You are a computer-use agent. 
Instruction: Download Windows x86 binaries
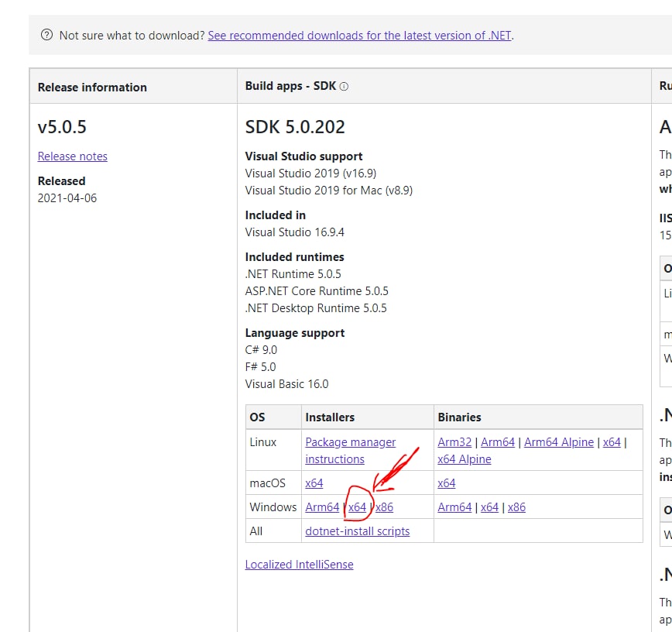tap(516, 507)
